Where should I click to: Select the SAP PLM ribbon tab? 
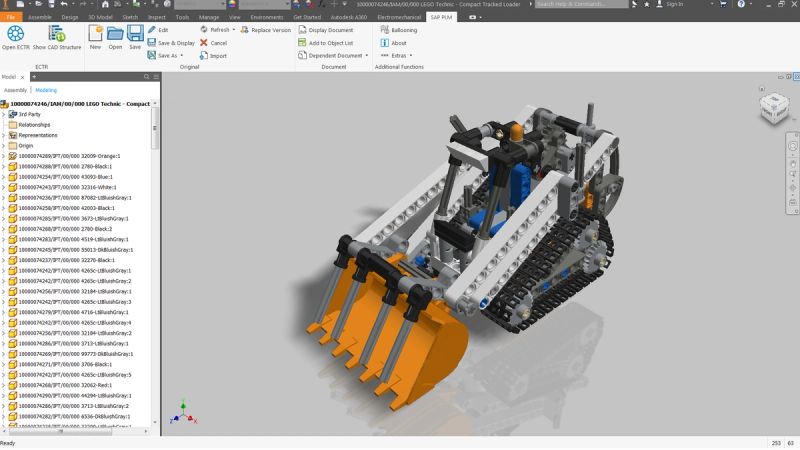(x=441, y=17)
